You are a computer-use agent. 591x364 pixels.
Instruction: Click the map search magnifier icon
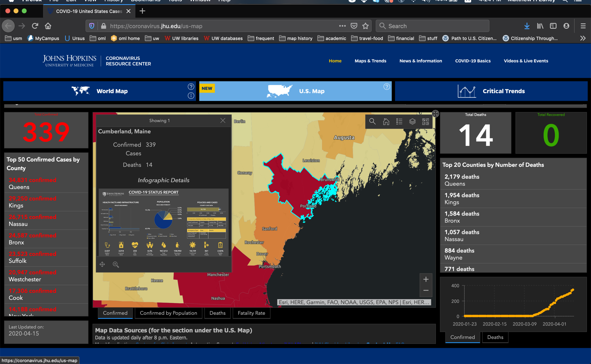pos(372,121)
